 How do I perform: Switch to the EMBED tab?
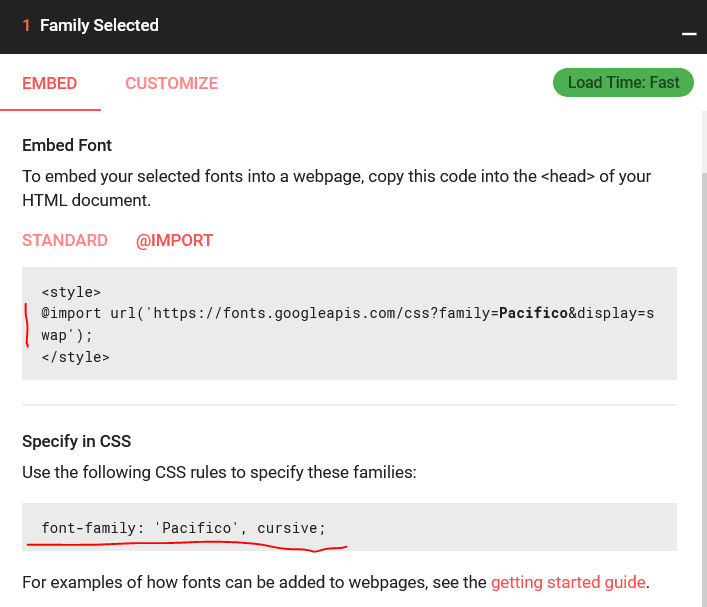pos(50,83)
